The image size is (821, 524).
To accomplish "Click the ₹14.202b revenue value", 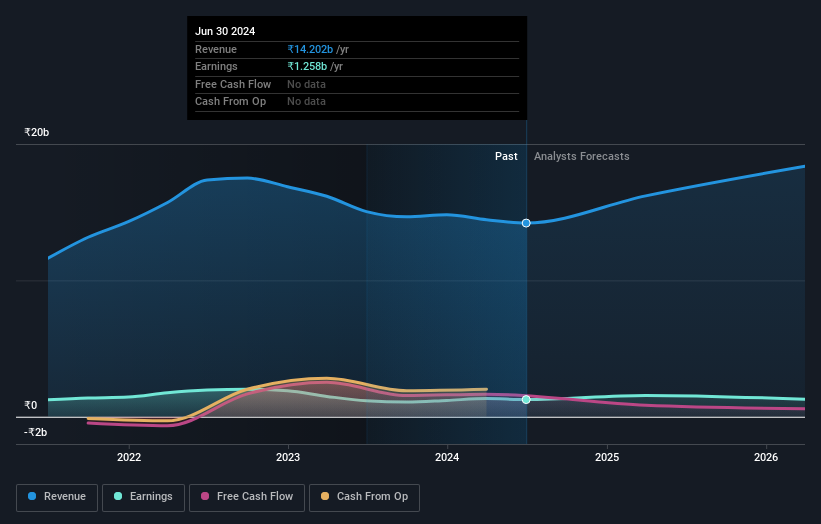I will pos(310,49).
